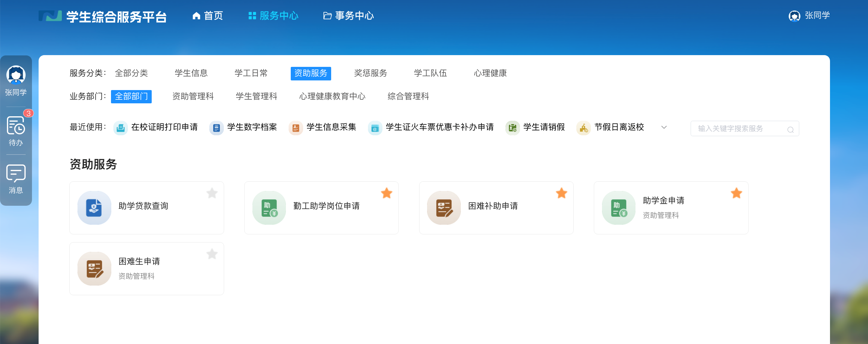Select the 奖惩服务 category filter
The width and height of the screenshot is (868, 344).
(x=370, y=73)
